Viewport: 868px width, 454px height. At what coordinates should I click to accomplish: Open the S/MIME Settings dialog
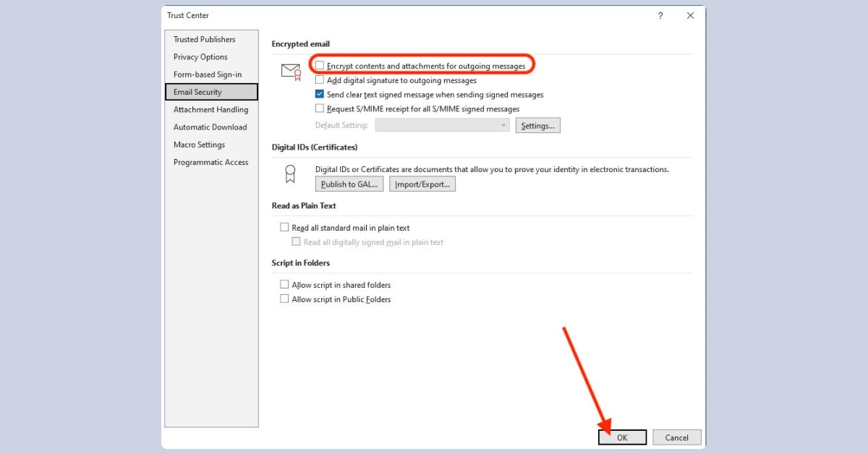[x=537, y=125]
